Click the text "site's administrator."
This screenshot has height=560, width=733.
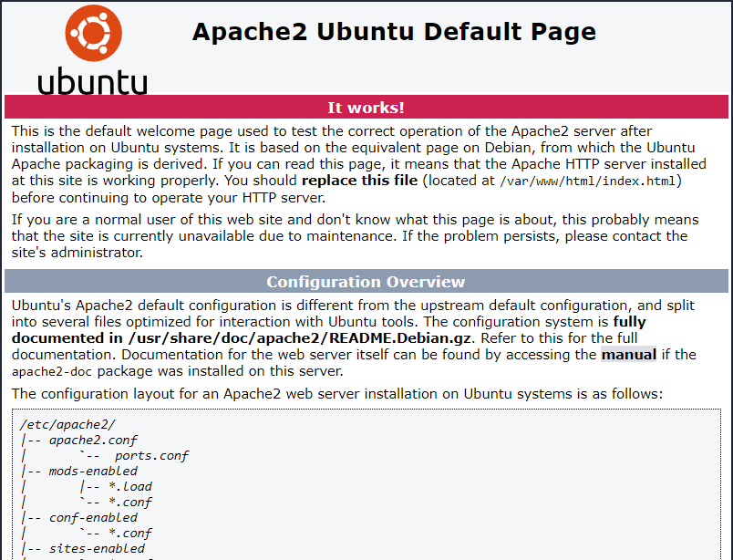[x=77, y=253]
